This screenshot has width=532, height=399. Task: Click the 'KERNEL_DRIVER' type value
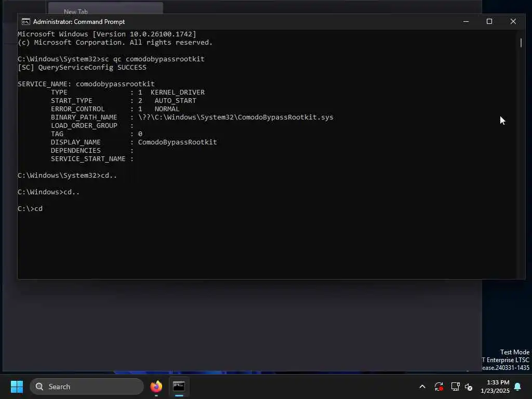(x=178, y=92)
